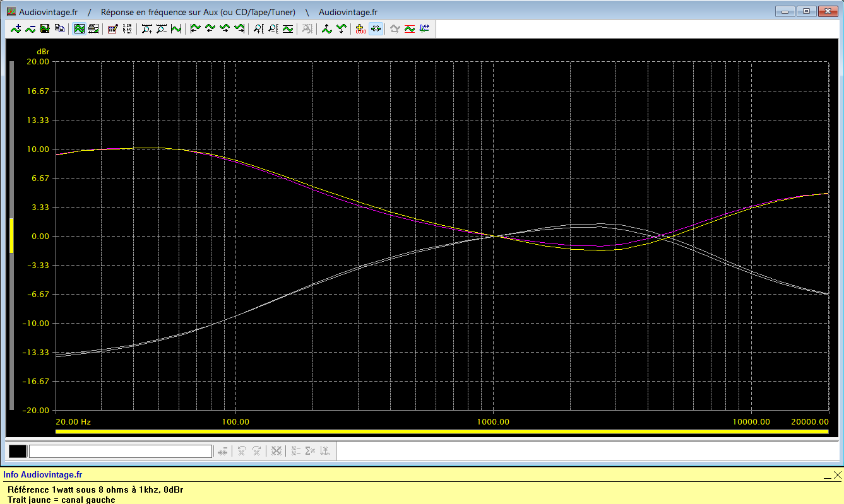844x504 pixels.
Task: Zoom in horizontally with magnifier plus icon
Action: (147, 28)
